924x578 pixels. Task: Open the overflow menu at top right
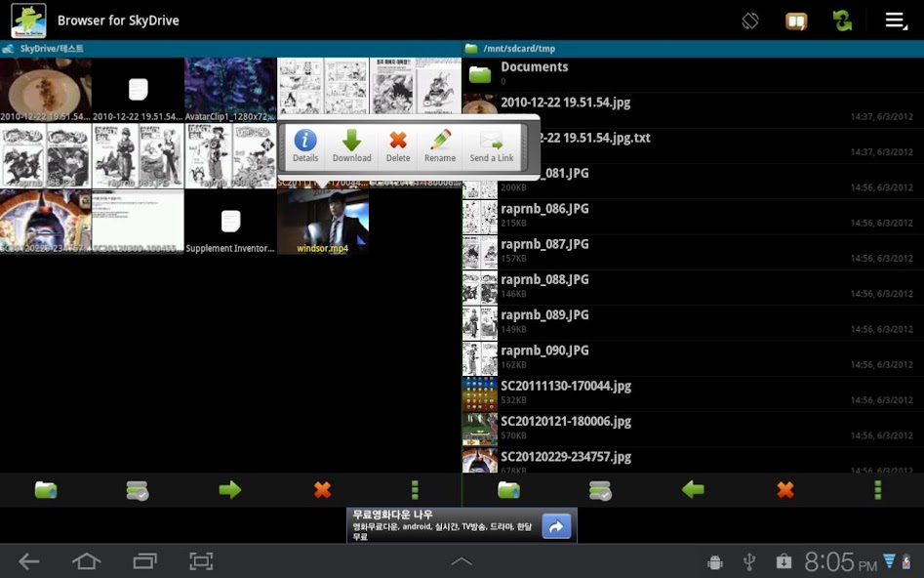(x=895, y=20)
